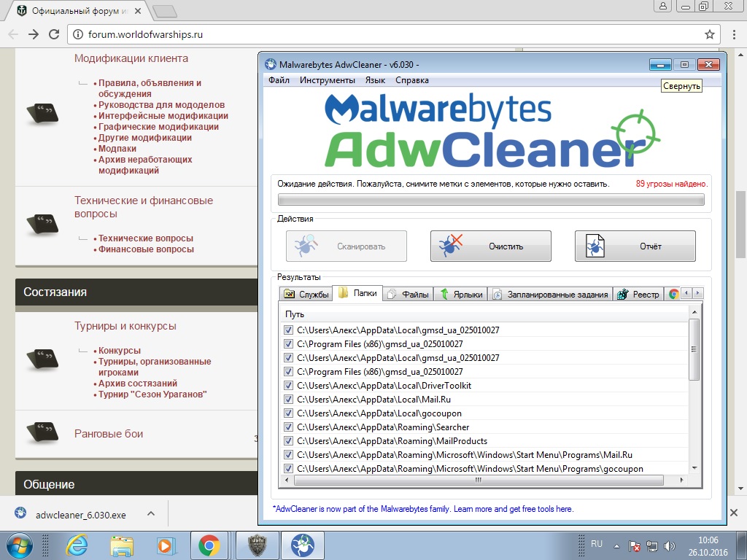Bookmark page with the star icon
The width and height of the screenshot is (747, 560).
[709, 34]
